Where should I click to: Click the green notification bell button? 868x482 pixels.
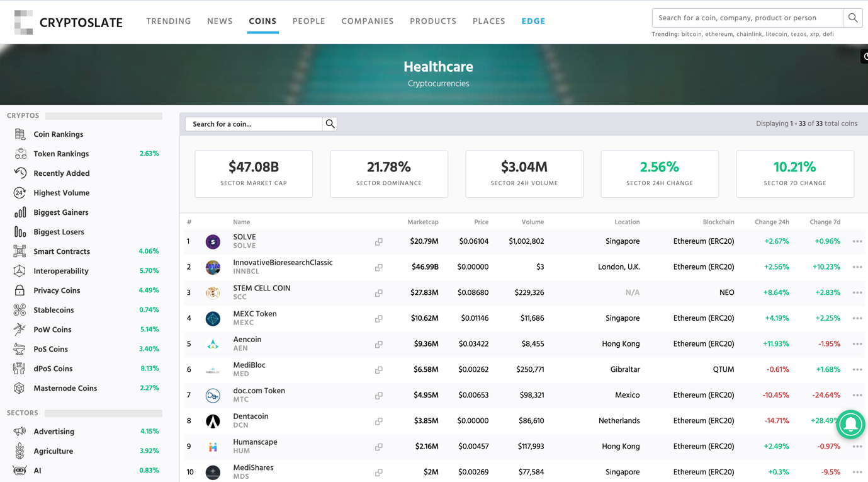(x=851, y=424)
